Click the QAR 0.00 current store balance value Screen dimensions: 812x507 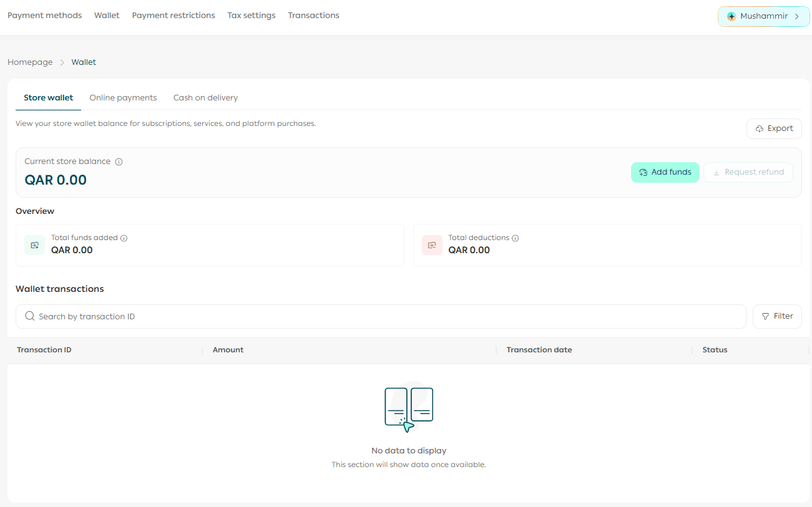pos(56,180)
